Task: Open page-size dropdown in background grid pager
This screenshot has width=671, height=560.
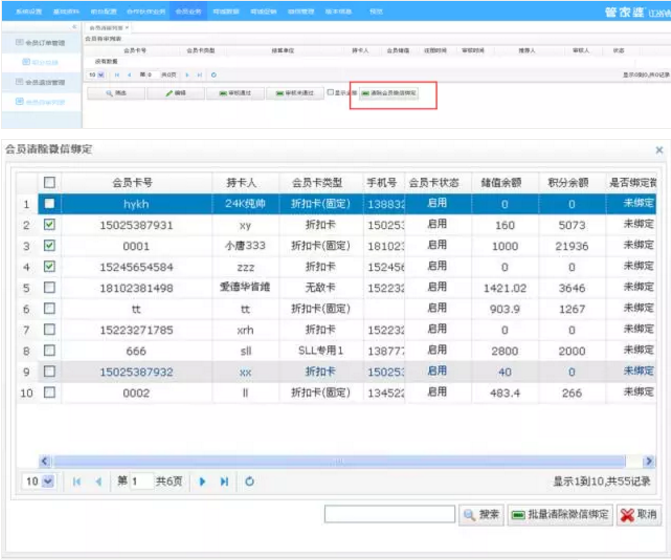Action: click(101, 75)
